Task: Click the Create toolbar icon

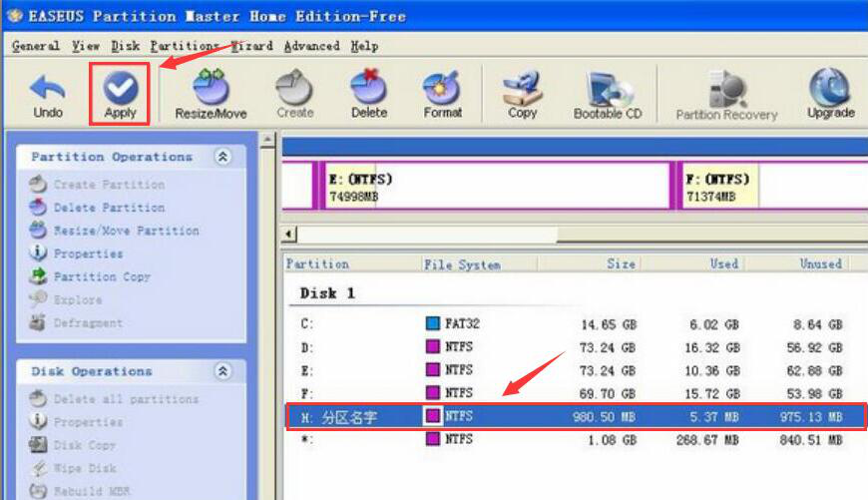Action: tap(295, 95)
